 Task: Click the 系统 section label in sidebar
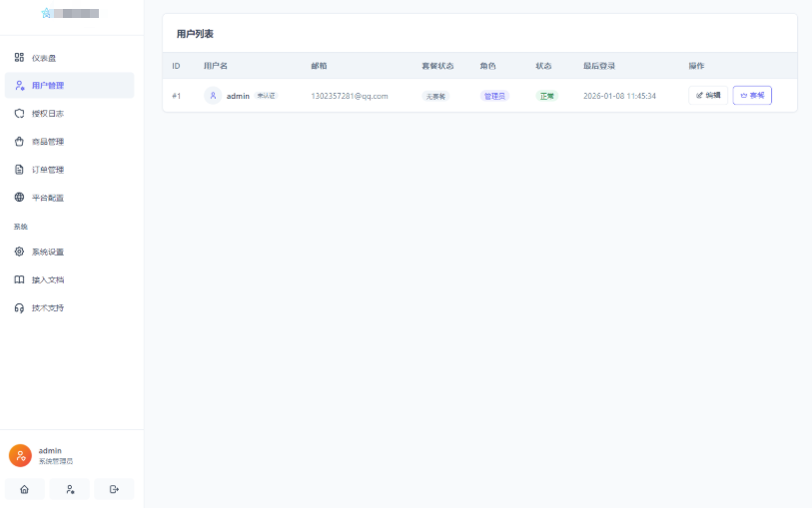[21, 227]
